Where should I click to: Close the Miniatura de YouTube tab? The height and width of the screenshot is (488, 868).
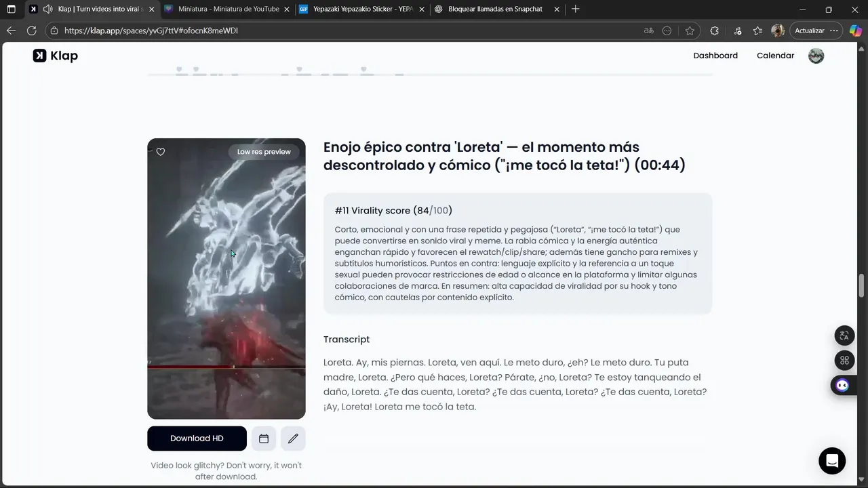[288, 9]
